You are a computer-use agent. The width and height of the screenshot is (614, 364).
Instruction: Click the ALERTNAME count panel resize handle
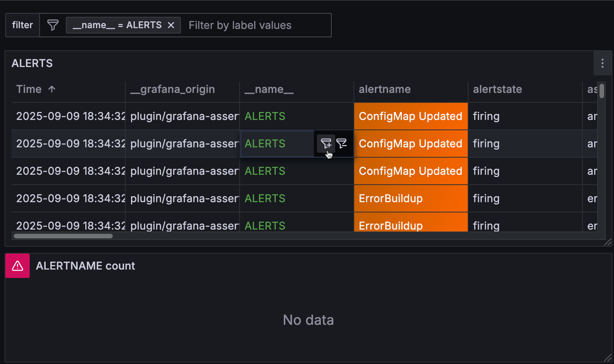608,358
